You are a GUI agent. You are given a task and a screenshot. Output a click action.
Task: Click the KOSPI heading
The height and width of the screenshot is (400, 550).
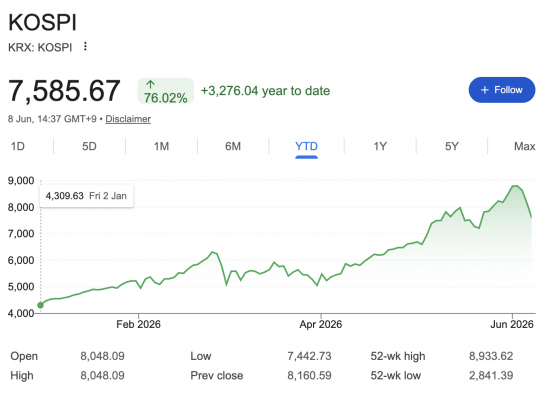tap(42, 22)
